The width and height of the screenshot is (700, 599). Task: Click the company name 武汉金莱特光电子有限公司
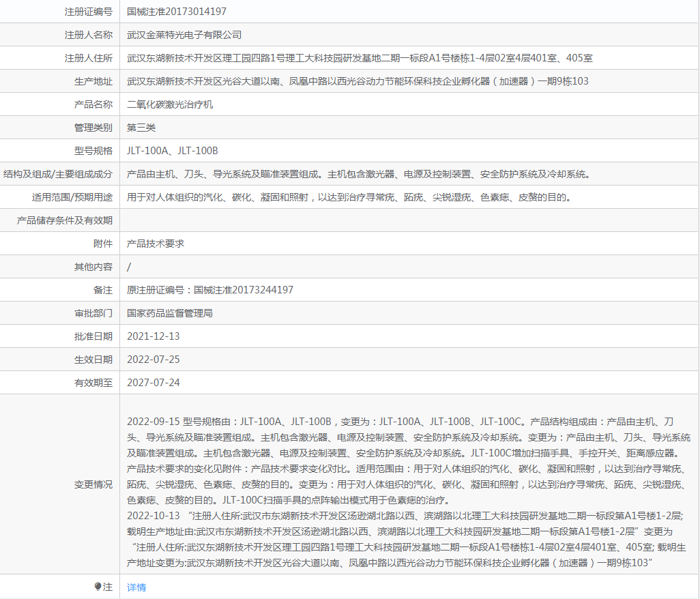(x=184, y=35)
